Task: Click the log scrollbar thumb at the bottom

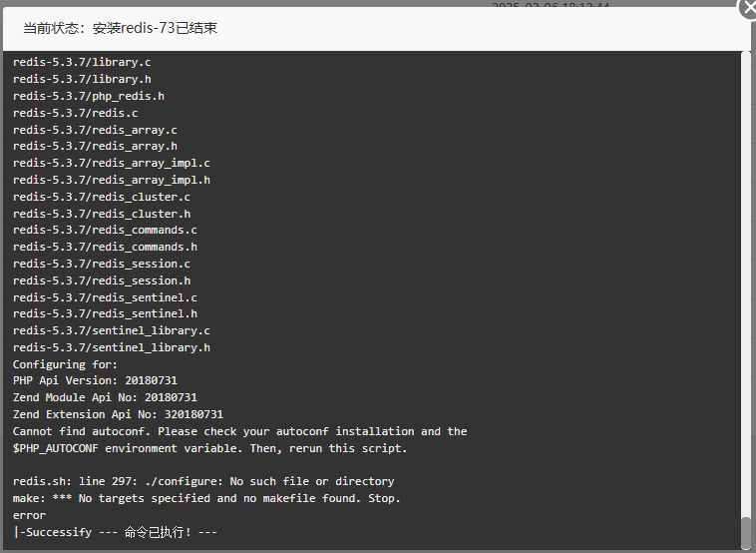Action: (x=746, y=532)
